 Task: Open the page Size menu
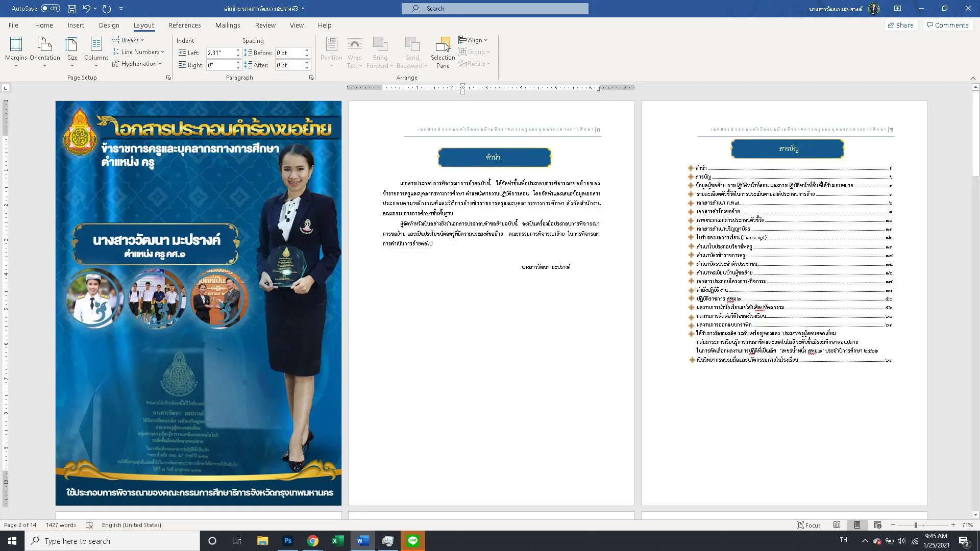click(x=72, y=52)
